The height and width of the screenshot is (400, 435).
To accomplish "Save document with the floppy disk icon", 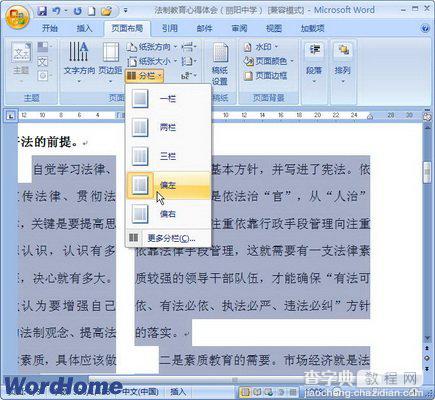I will click(x=42, y=11).
